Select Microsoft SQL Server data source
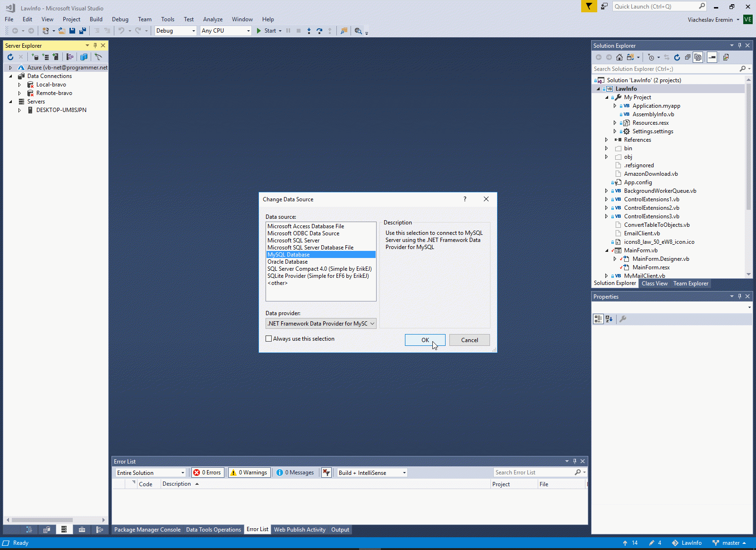 (x=321, y=241)
